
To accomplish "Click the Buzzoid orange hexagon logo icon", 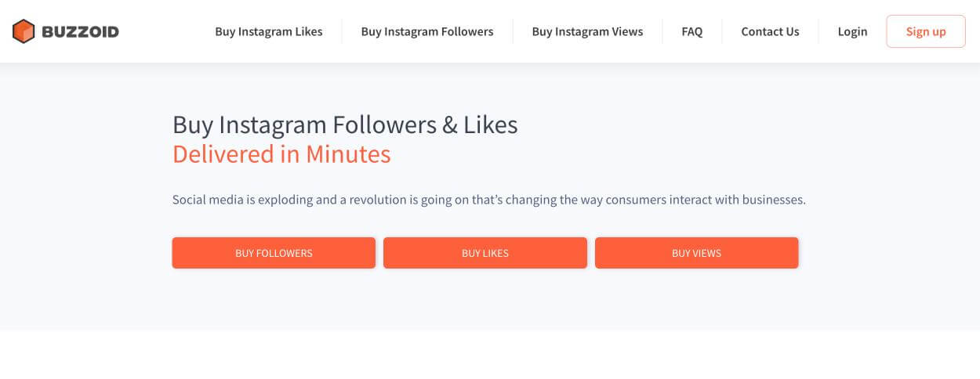I will (x=24, y=31).
